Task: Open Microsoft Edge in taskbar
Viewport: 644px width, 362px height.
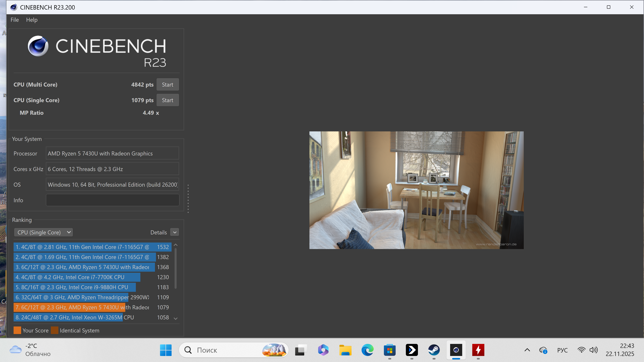Action: [367, 350]
